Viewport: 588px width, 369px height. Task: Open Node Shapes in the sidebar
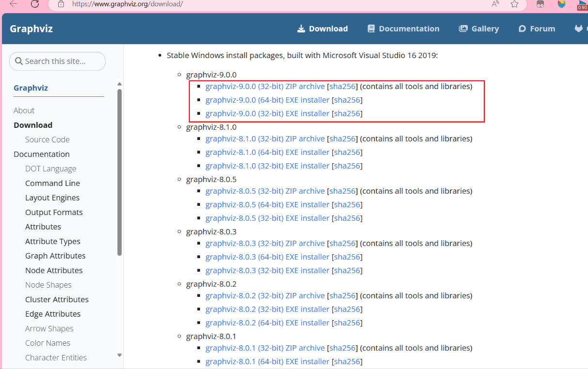pyautogui.click(x=48, y=285)
